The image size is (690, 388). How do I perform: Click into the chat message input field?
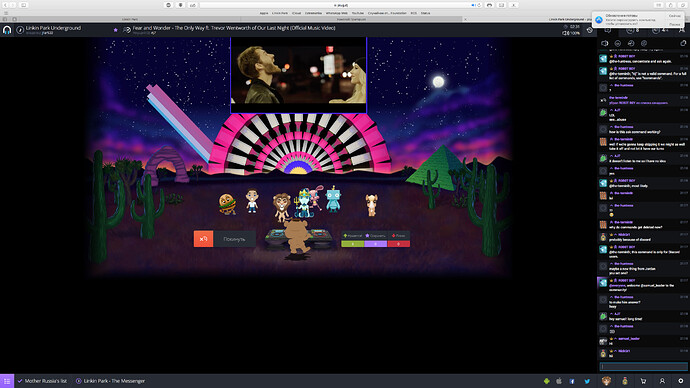click(643, 366)
